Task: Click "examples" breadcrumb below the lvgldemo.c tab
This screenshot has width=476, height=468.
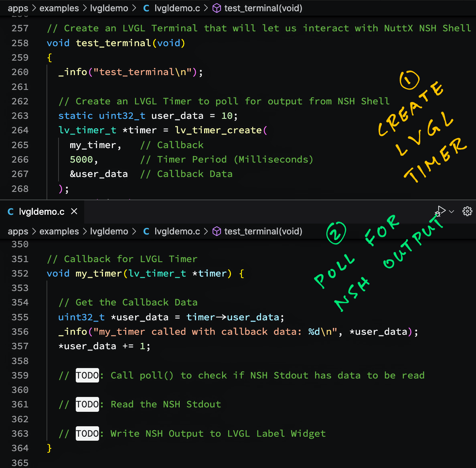Action: pyautogui.click(x=59, y=231)
